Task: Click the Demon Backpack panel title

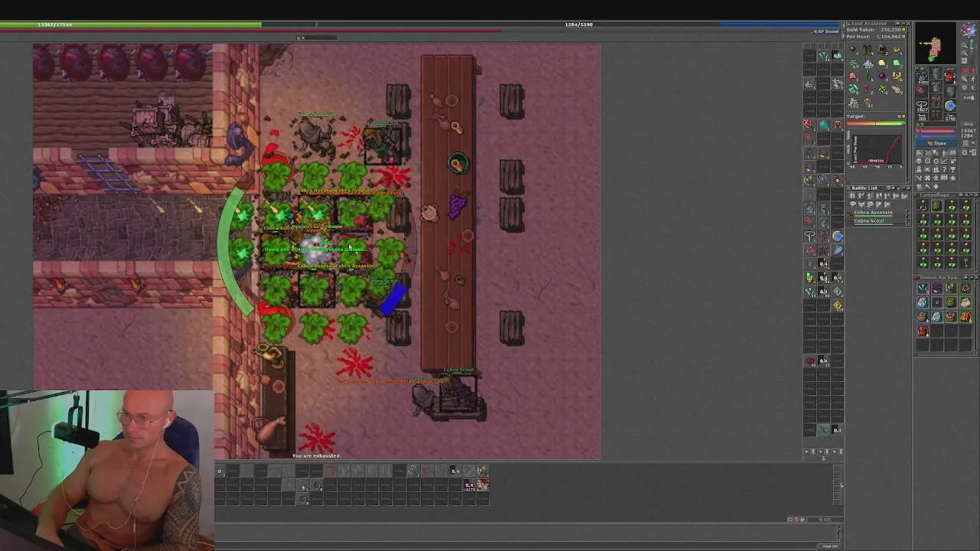Action: (x=940, y=278)
